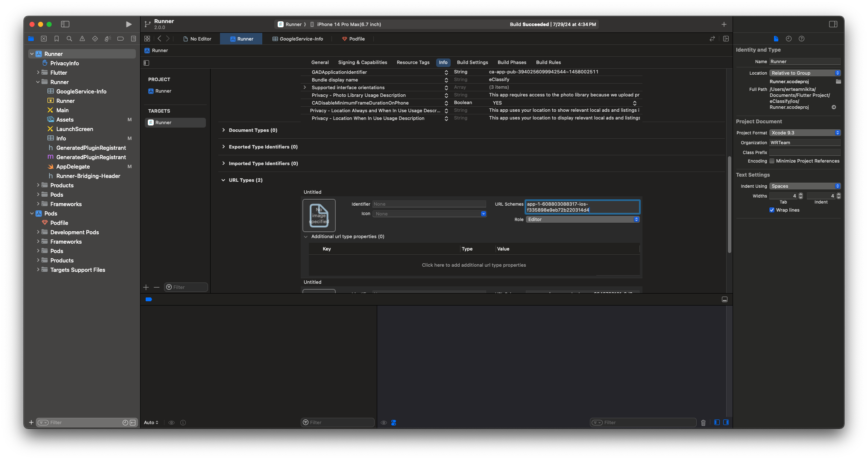Viewport: 868px width, 460px height.
Task: Choose the iPhone 14 Pro Max run destination
Action: click(349, 24)
